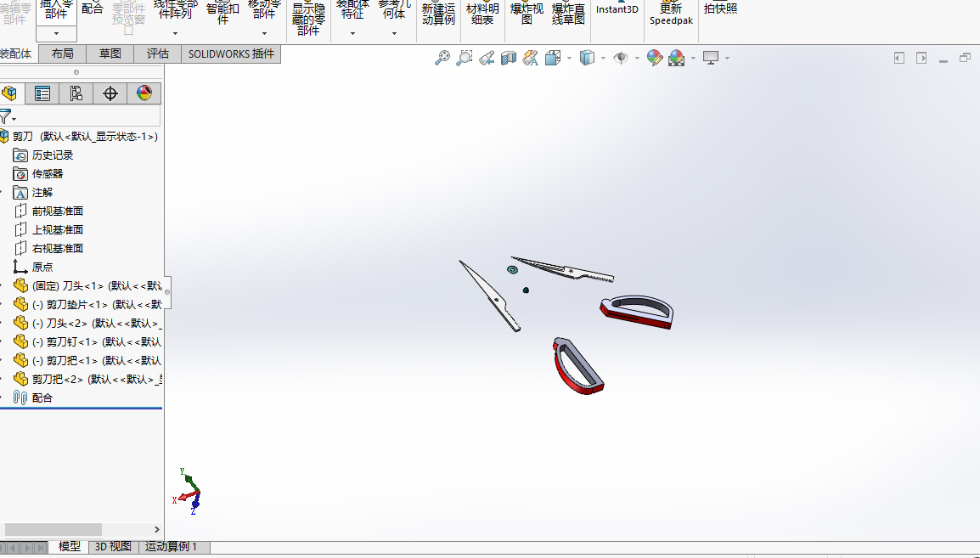
Task: Open the View Orientation dropdown arrow
Action: tap(569, 58)
